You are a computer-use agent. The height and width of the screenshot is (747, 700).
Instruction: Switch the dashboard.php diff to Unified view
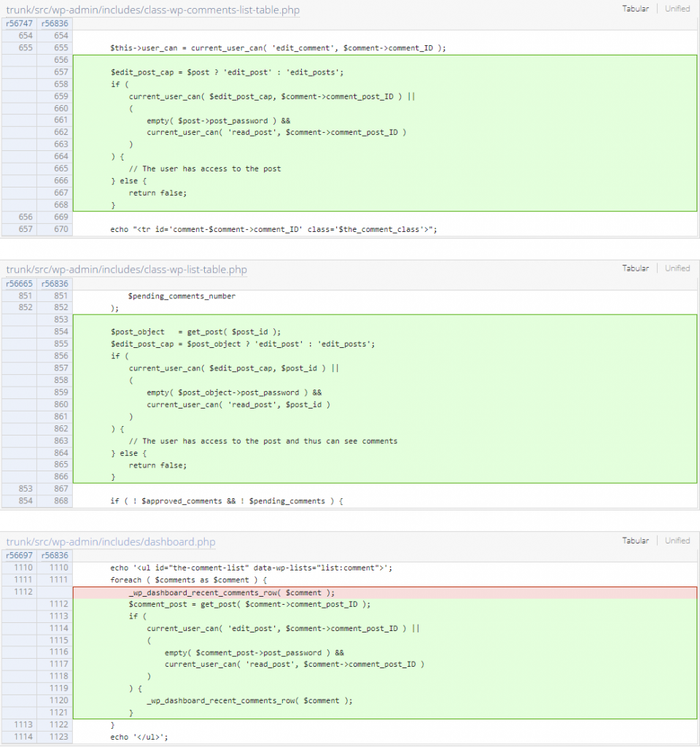677,541
